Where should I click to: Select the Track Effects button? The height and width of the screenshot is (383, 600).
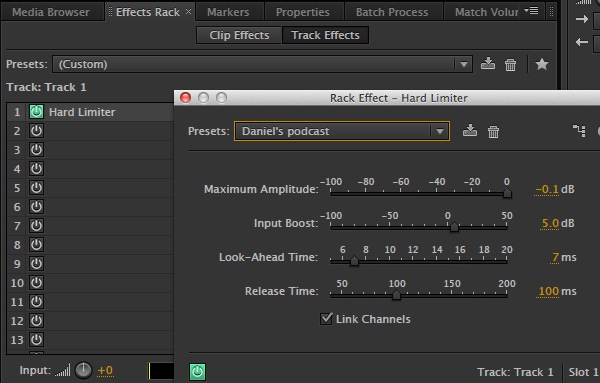tap(326, 35)
